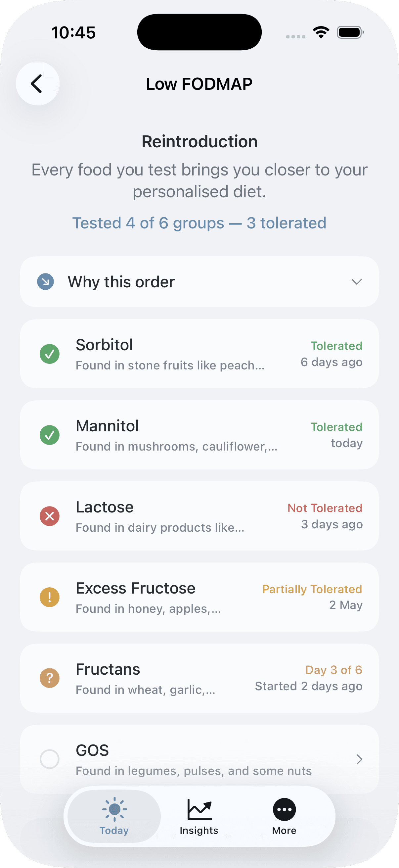The height and width of the screenshot is (868, 399).
Task: Tap the Day 3 of 6 progress label
Action: [x=334, y=670]
